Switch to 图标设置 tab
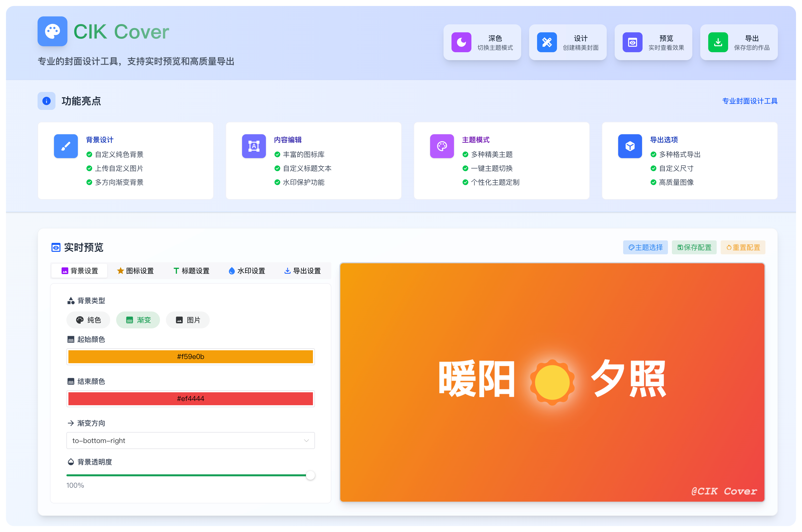 (x=135, y=271)
